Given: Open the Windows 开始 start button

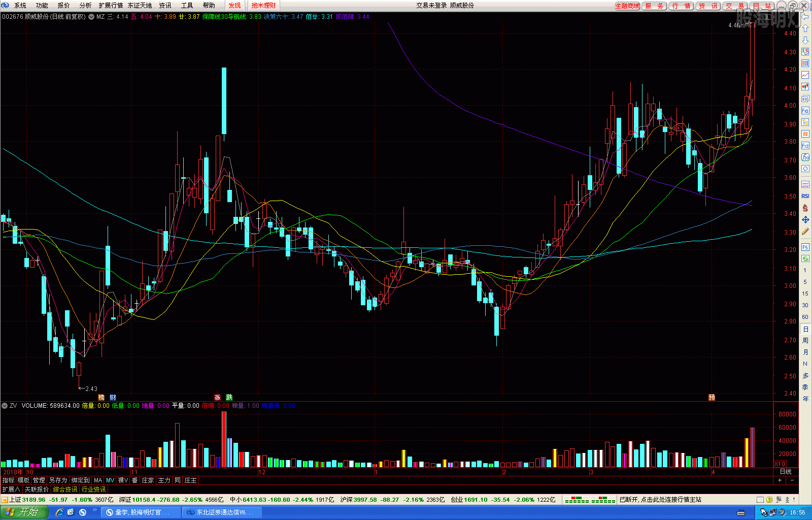Looking at the screenshot, I should (24, 512).
